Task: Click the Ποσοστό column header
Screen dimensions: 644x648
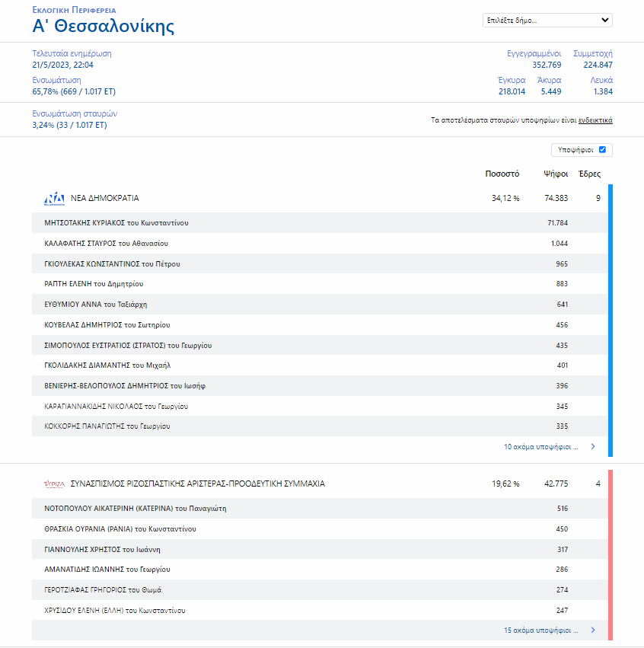Action: click(x=502, y=174)
